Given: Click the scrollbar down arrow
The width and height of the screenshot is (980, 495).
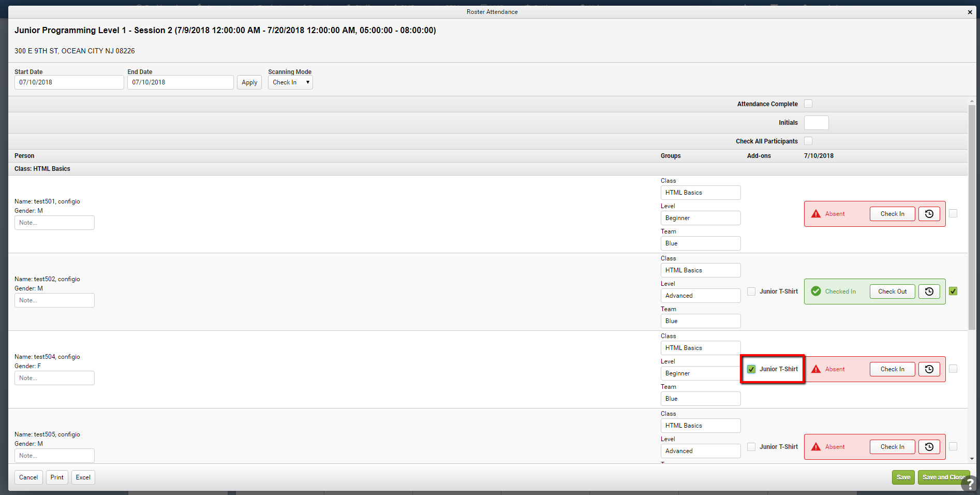Looking at the screenshot, I should (x=972, y=459).
